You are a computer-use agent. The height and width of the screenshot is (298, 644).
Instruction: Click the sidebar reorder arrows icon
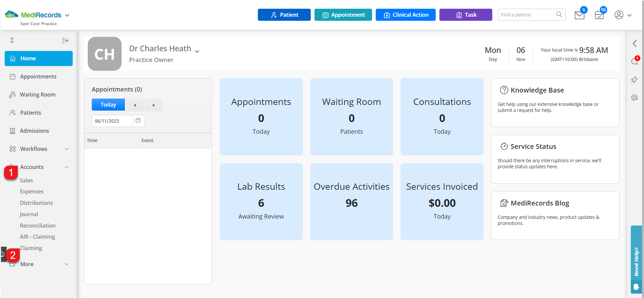point(12,40)
